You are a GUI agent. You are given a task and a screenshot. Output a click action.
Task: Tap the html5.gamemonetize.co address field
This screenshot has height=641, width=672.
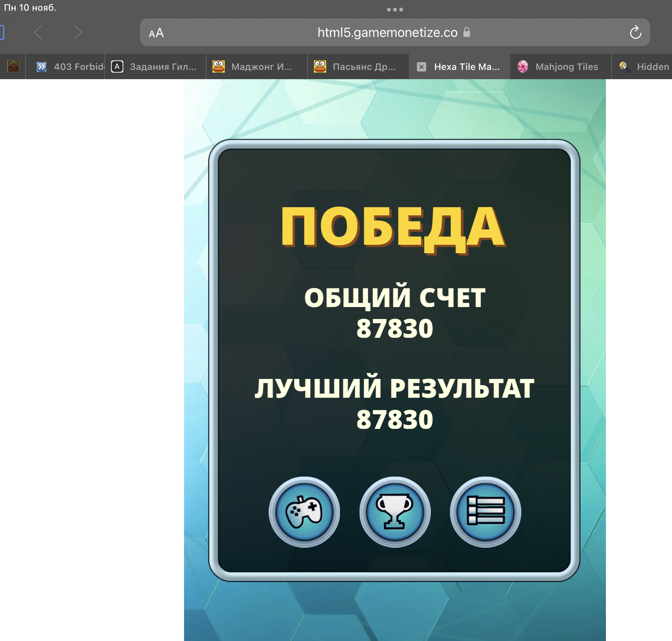coord(387,33)
